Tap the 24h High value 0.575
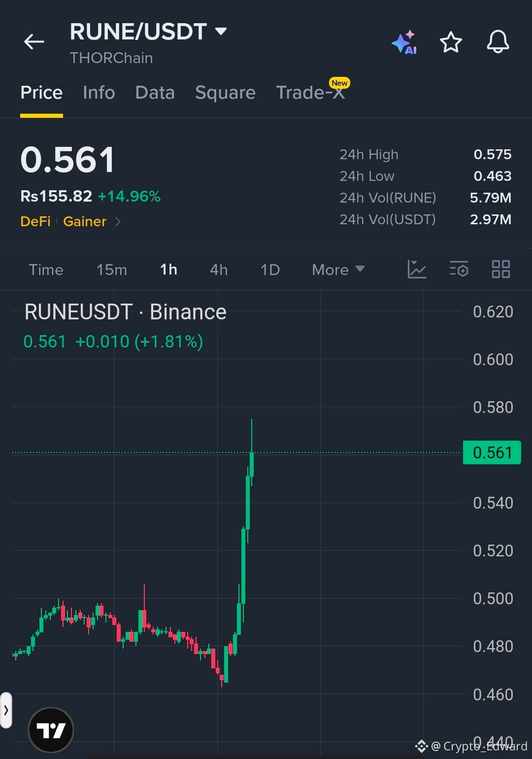The width and height of the screenshot is (532, 759). pos(493,154)
